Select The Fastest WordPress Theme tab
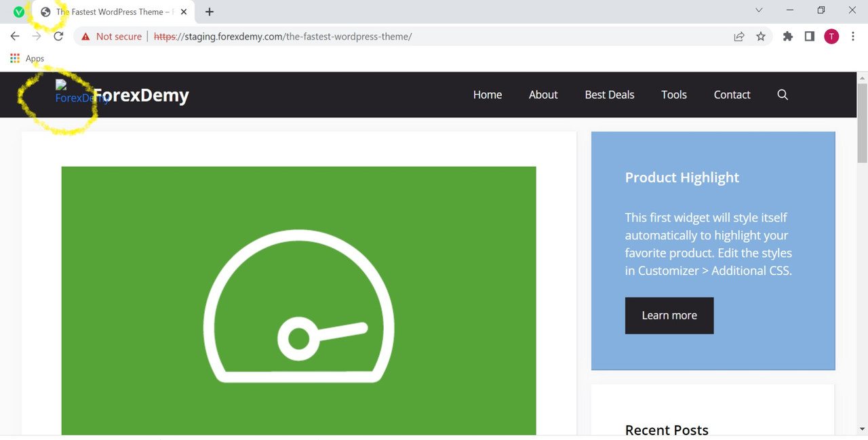This screenshot has width=868, height=440. click(x=114, y=12)
